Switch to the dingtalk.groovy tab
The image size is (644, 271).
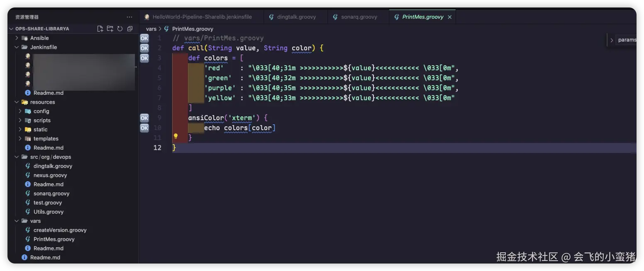point(296,17)
